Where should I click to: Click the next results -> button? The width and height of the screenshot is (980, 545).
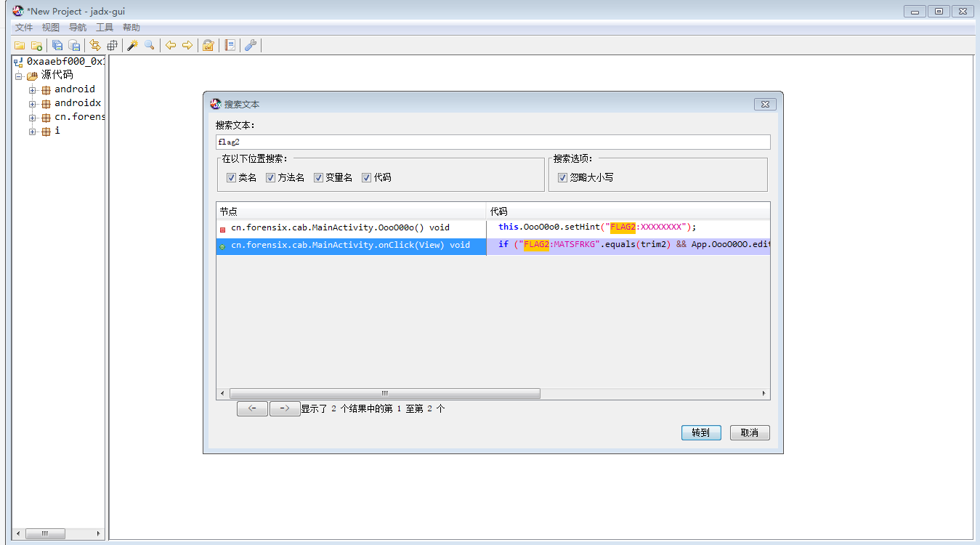285,408
